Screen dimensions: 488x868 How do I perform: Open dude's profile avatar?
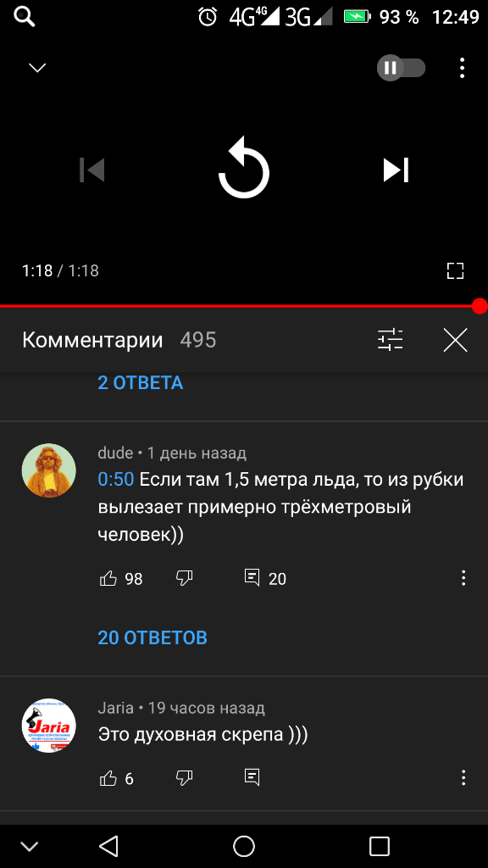coord(48,470)
